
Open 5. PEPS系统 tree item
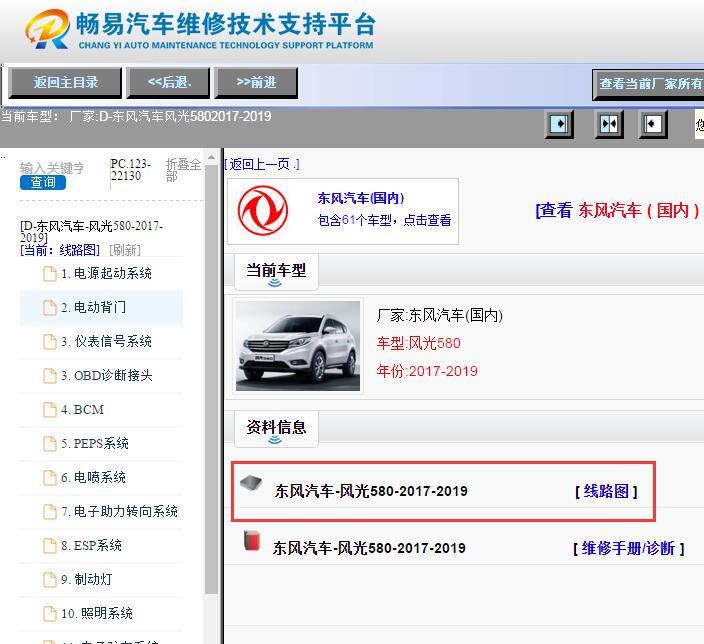(101, 444)
